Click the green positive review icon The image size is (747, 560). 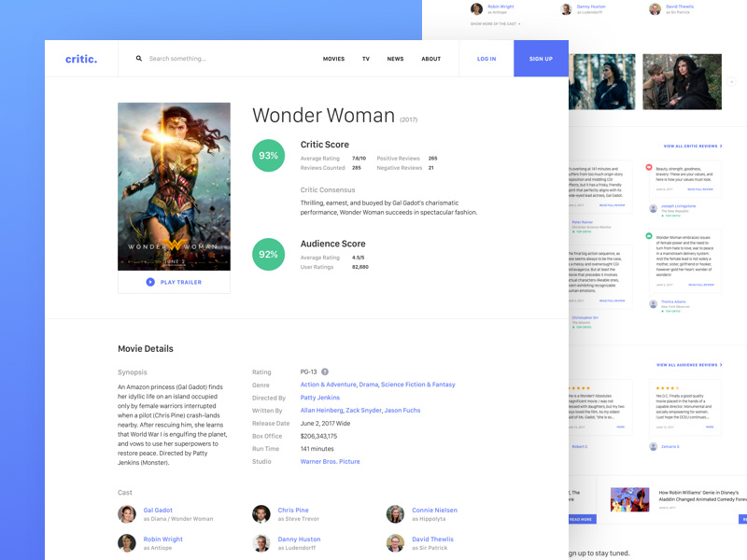[x=649, y=236]
